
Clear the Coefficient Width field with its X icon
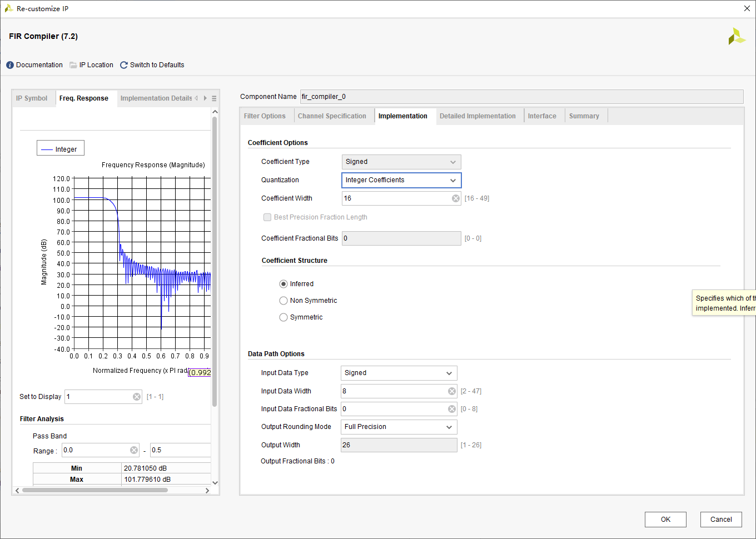click(x=456, y=198)
